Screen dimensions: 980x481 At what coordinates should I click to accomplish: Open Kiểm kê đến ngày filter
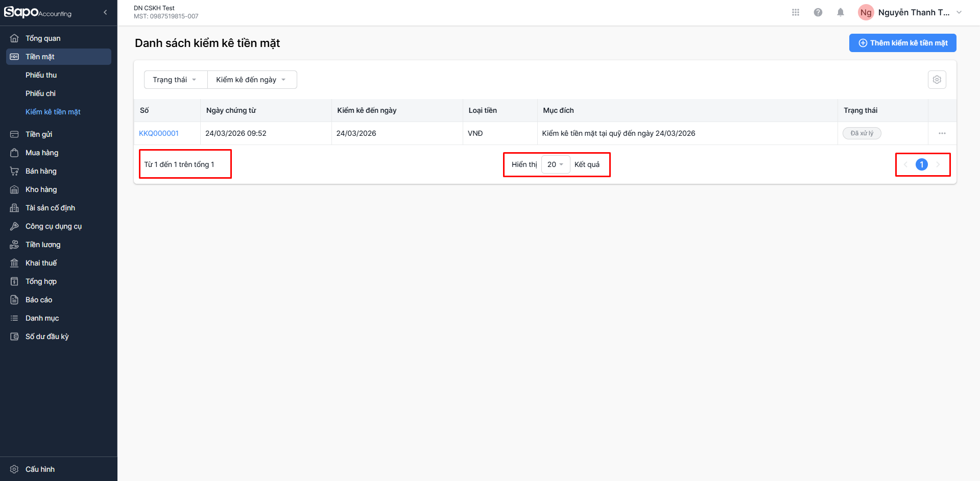251,80
